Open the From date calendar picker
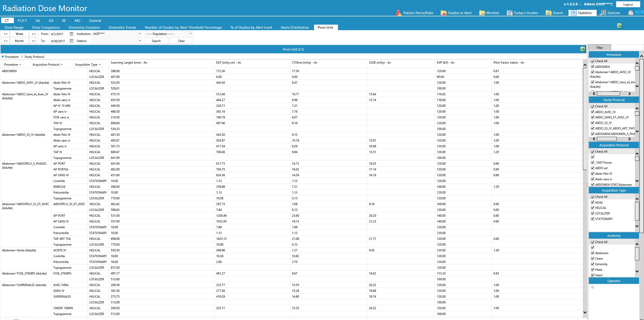The height and width of the screenshot is (320, 644). (x=71, y=34)
